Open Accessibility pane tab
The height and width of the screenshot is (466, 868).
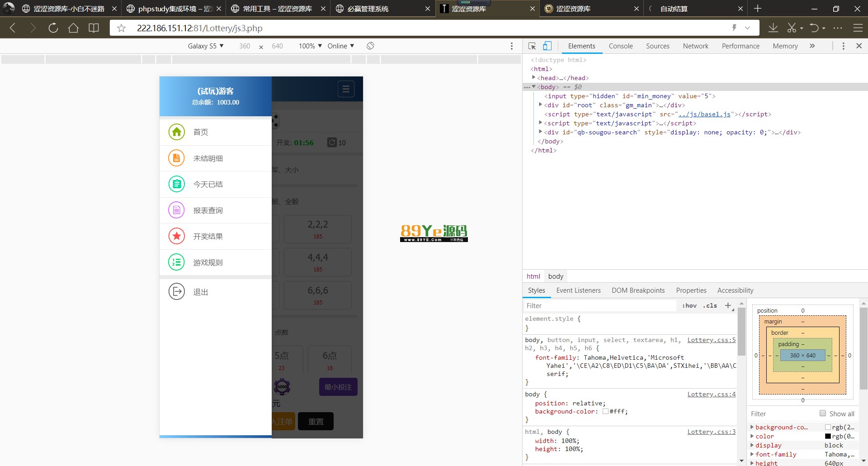(x=735, y=290)
